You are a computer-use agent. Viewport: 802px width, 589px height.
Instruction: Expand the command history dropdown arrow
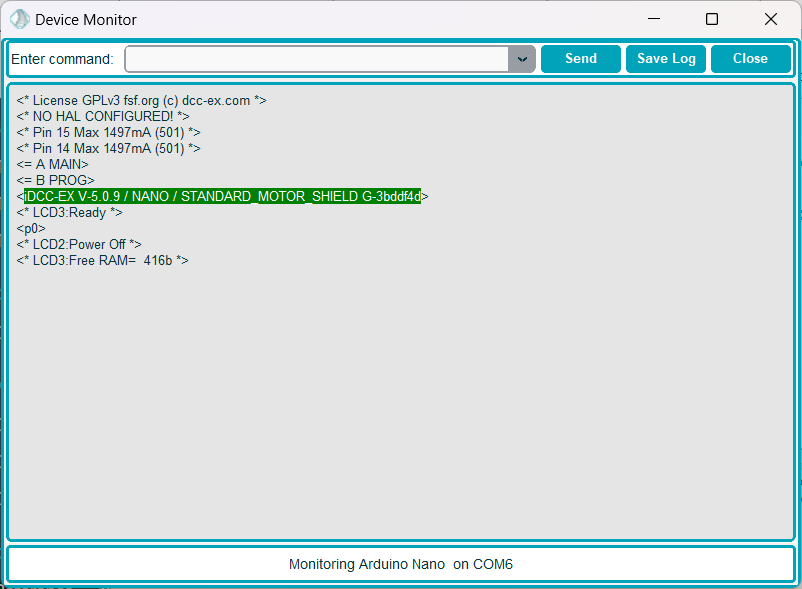tap(522, 59)
